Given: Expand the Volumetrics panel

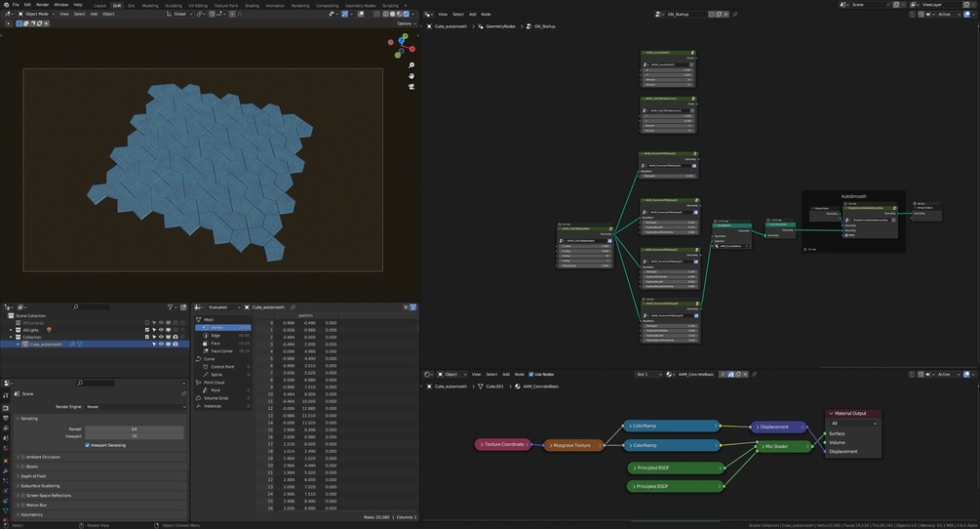Looking at the screenshot, I should tap(30, 514).
